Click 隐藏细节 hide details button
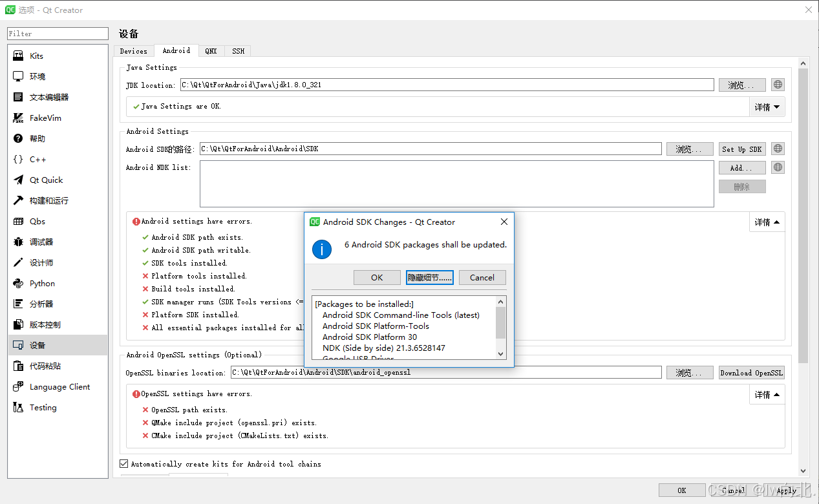819x504 pixels. pos(430,277)
